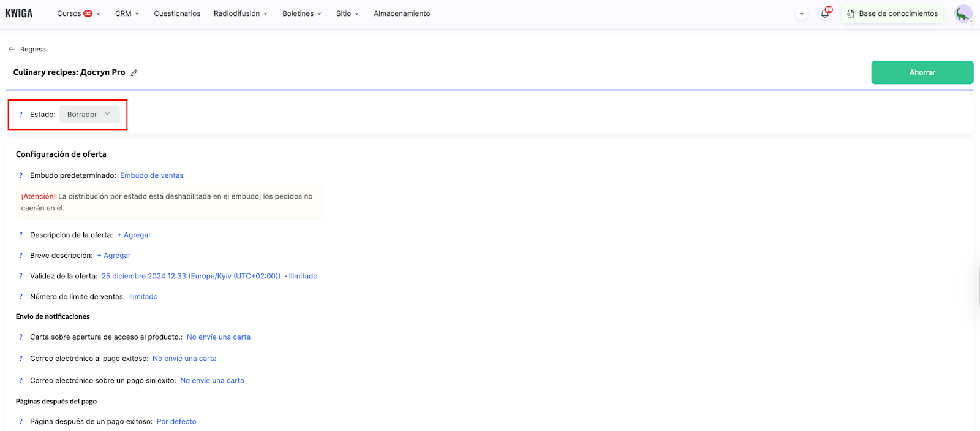The image size is (980, 431).
Task: Open the user avatar menu
Action: 963,13
